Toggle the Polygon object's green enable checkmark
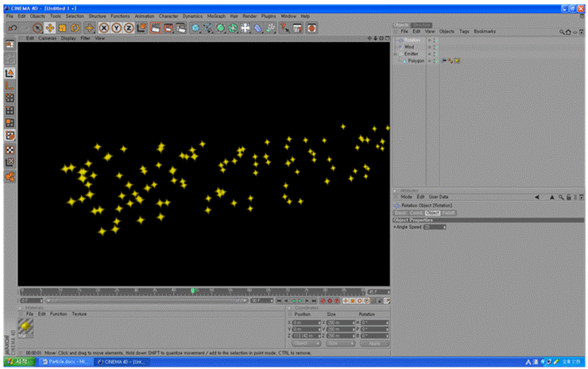 click(437, 60)
